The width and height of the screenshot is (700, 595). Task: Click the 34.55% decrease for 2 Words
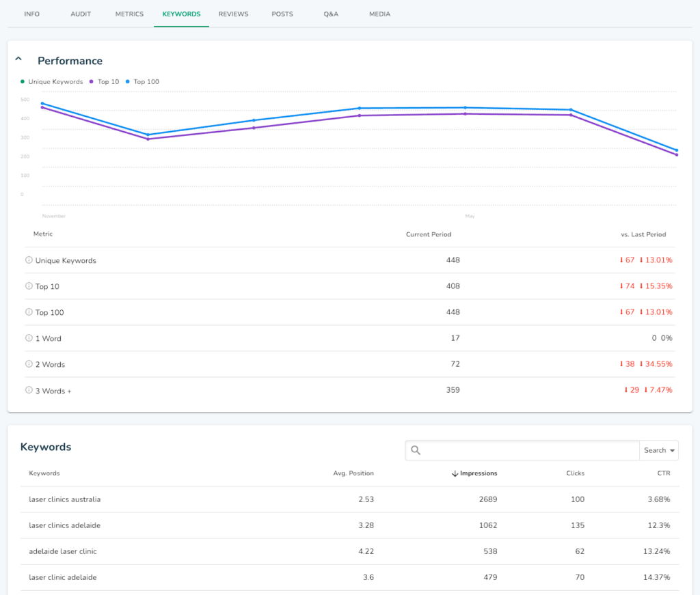pyautogui.click(x=656, y=364)
